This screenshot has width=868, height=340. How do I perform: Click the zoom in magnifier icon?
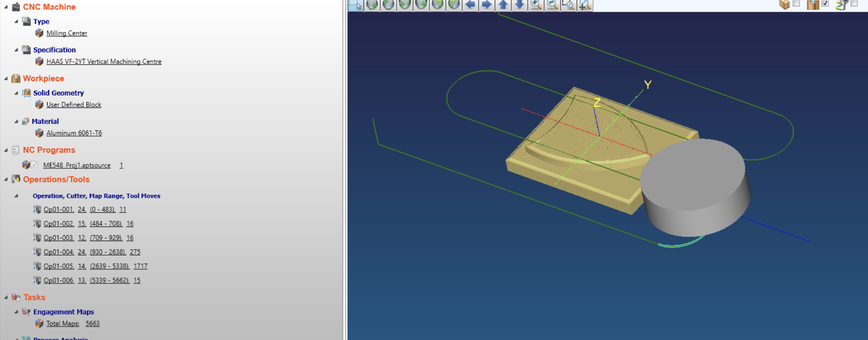pyautogui.click(x=536, y=5)
